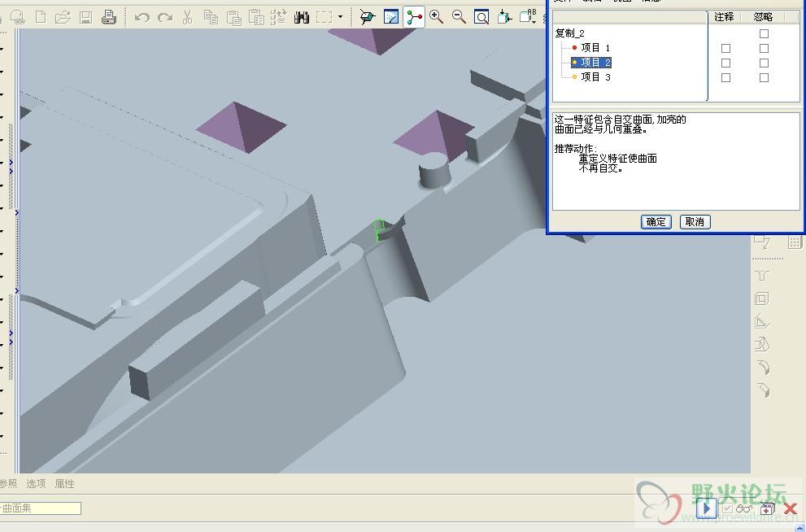Click the Zoom Out magnifier icon
Screen dimensions: 806x532
click(459, 16)
